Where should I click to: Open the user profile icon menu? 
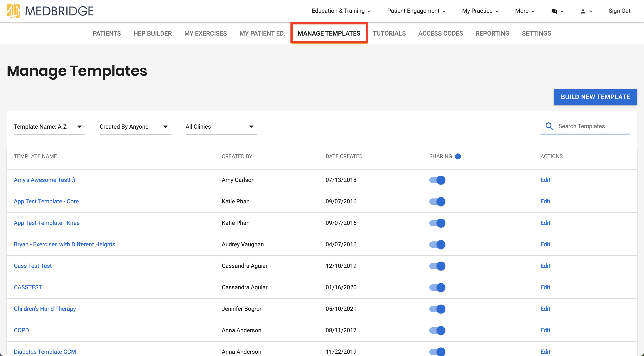coord(586,11)
